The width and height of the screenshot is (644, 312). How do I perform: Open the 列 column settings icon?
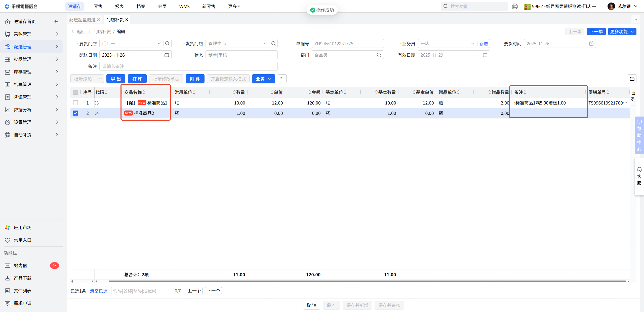point(633,96)
